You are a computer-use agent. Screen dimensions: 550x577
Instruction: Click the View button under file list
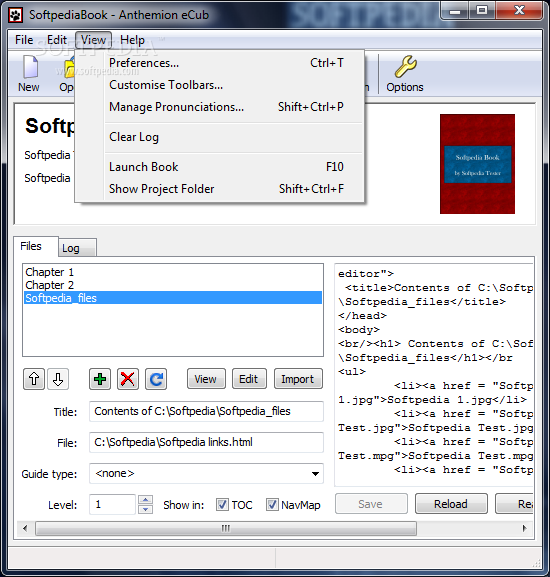click(206, 379)
